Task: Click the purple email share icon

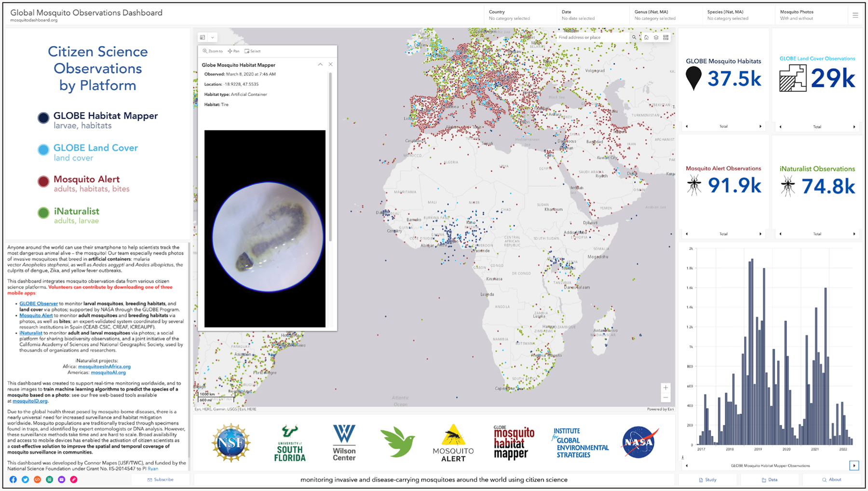Action: click(62, 479)
